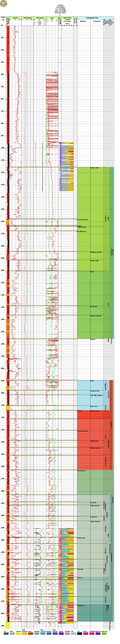Click the Cedar Hills Sandstone label

(x=96, y=396)
